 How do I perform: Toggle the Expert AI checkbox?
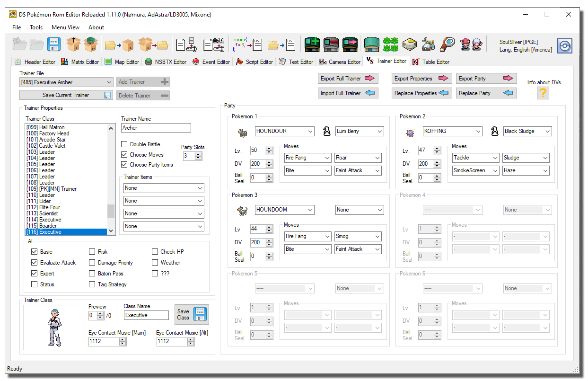(34, 274)
